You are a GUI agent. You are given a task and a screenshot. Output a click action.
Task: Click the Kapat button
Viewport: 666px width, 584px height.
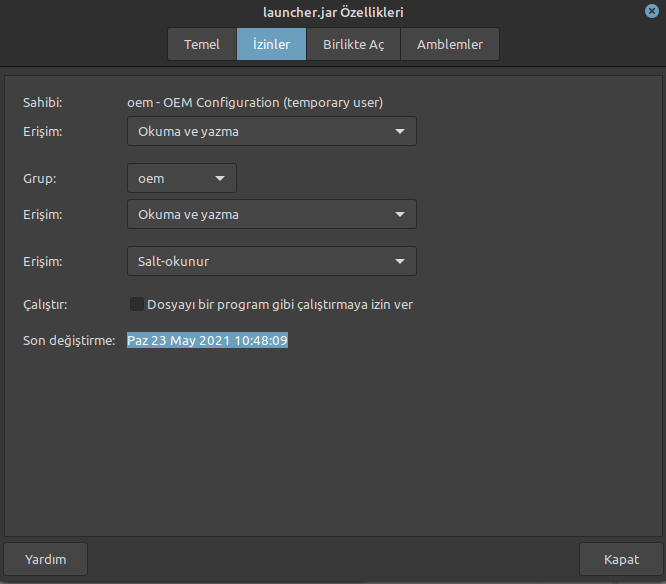621,559
